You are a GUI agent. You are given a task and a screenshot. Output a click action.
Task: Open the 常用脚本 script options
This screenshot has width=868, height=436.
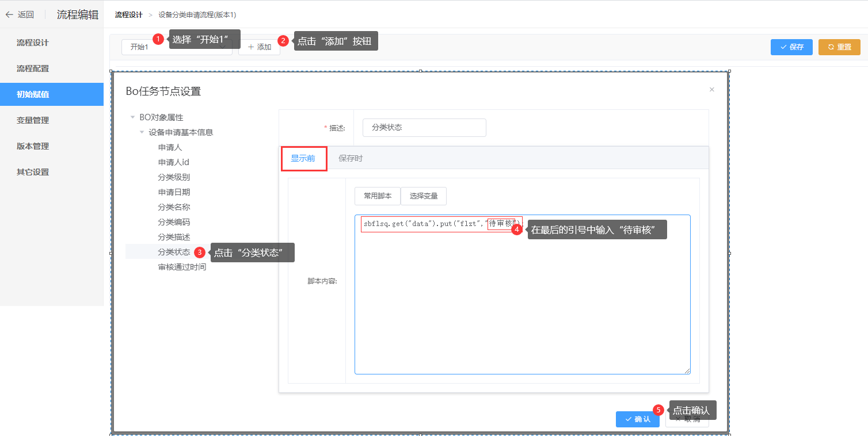(378, 196)
